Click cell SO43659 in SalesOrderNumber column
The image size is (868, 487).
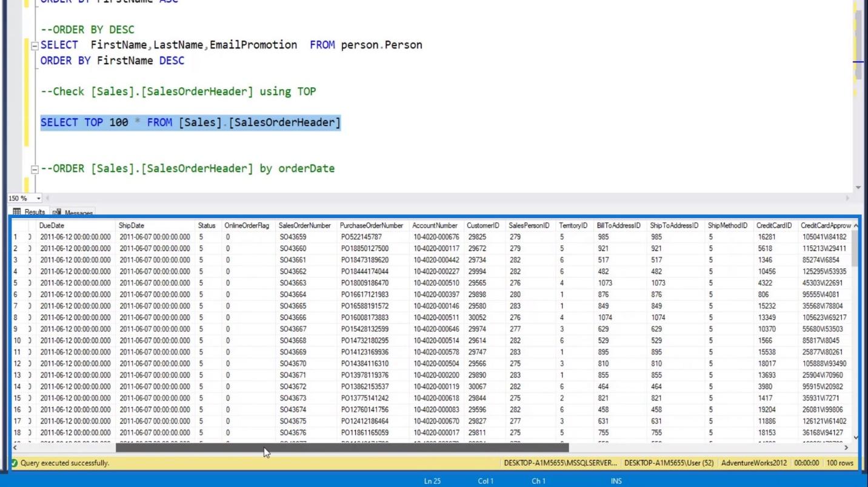306,237
